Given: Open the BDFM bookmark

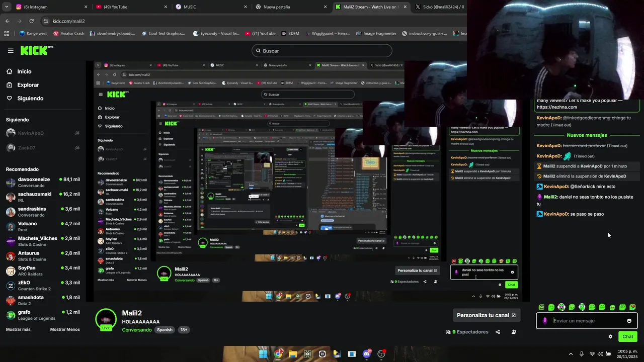Looking at the screenshot, I should click(290, 34).
